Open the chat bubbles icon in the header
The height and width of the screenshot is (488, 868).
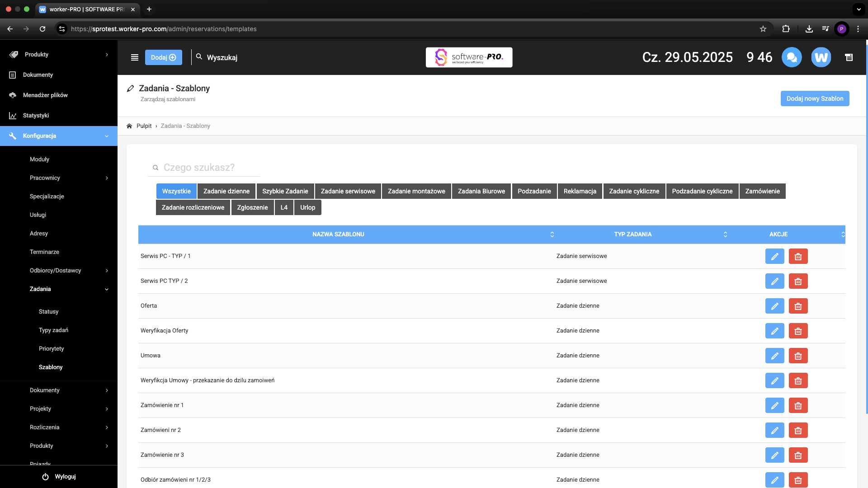(792, 57)
